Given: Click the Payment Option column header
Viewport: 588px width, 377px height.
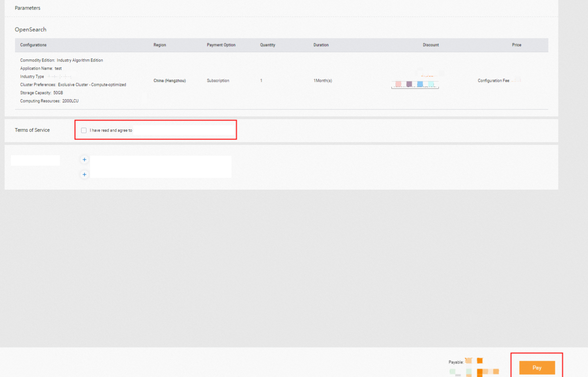Looking at the screenshot, I should (x=221, y=45).
